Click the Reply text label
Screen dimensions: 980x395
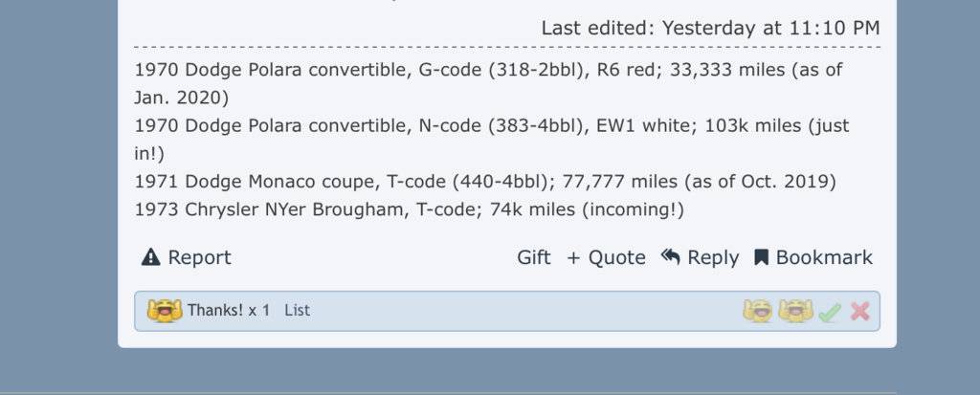[x=713, y=257]
